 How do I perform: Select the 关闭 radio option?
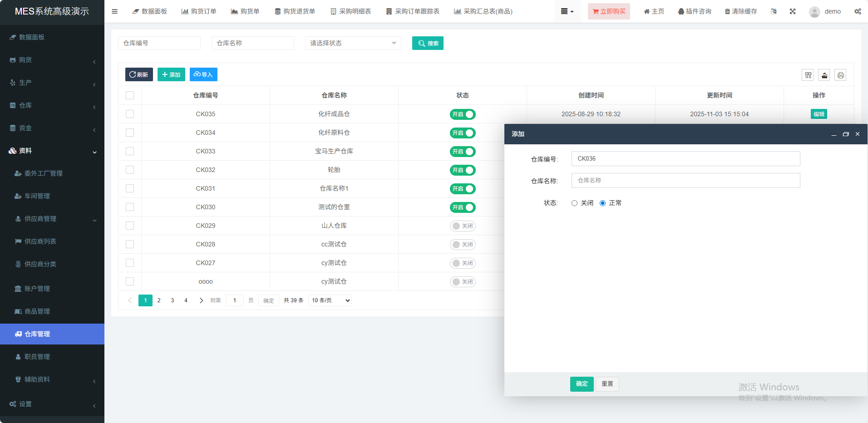coord(575,203)
